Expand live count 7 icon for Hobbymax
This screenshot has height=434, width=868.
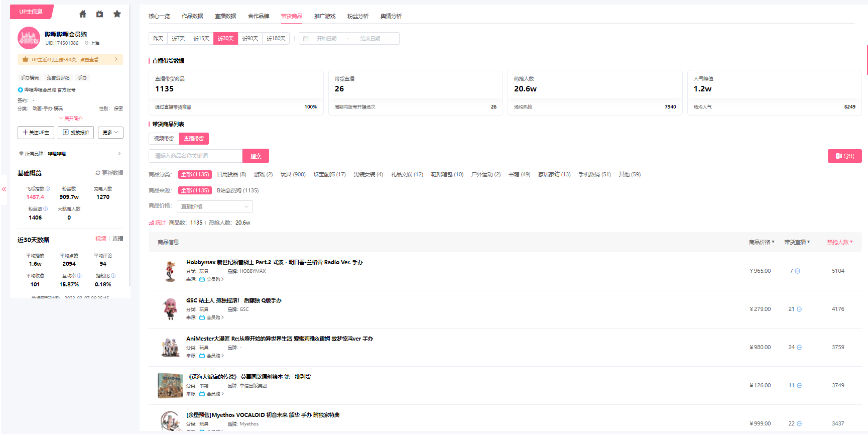797,271
